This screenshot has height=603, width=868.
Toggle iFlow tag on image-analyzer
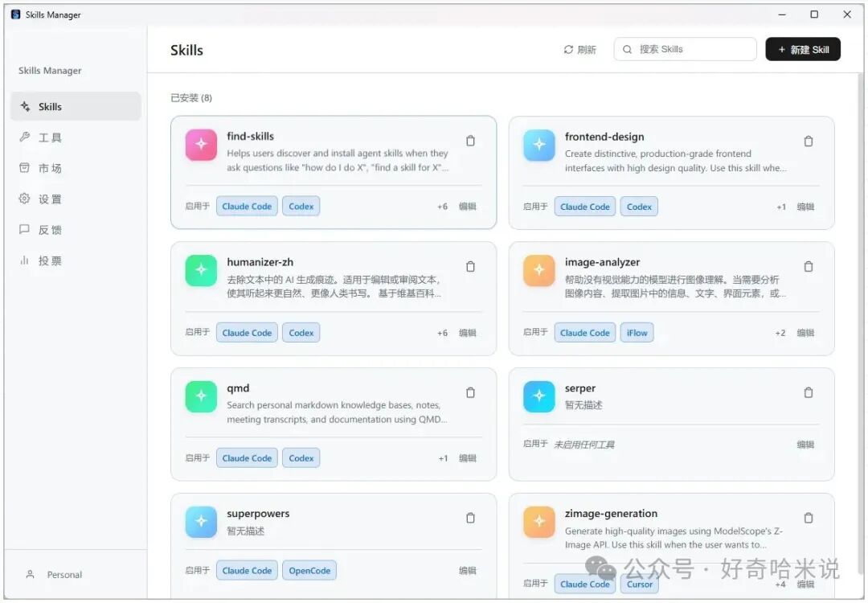click(x=637, y=333)
